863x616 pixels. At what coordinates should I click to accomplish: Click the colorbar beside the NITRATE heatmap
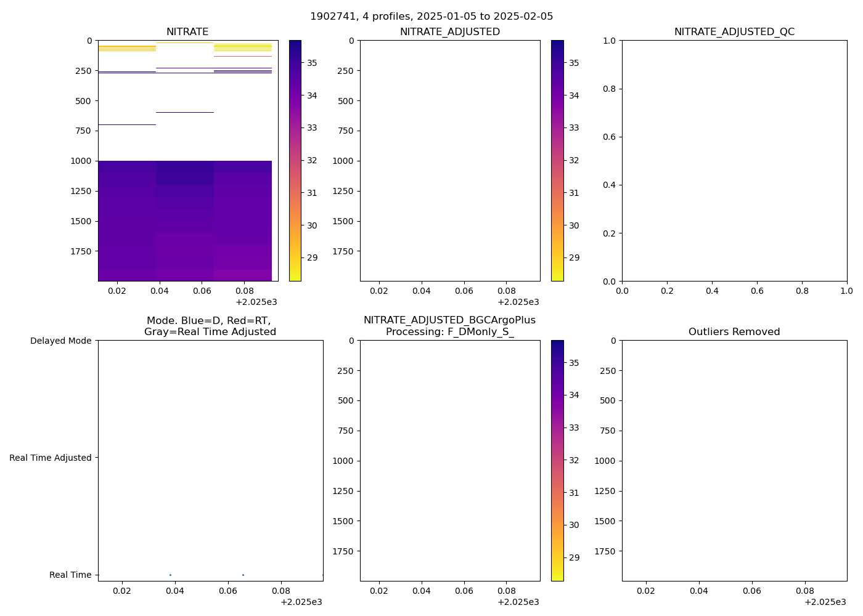coord(295,160)
